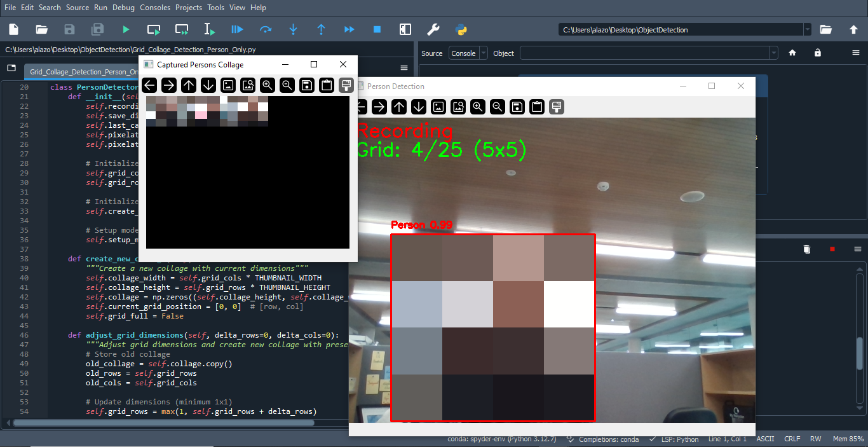
Task: Maximize current pane using the maximize pane icon
Action: tap(405, 29)
